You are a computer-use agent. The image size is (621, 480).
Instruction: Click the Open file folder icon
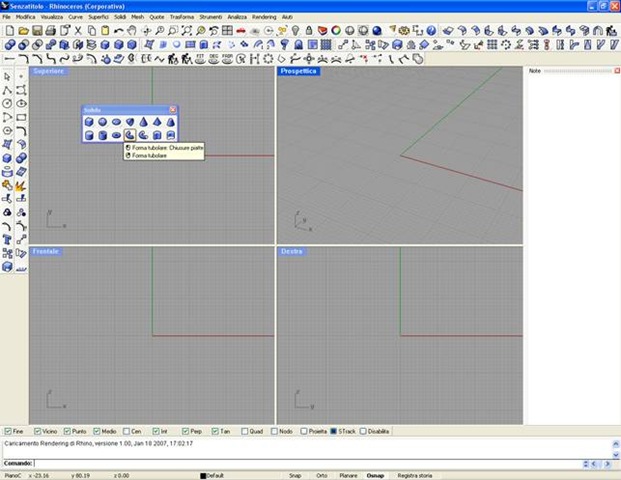(x=23, y=31)
